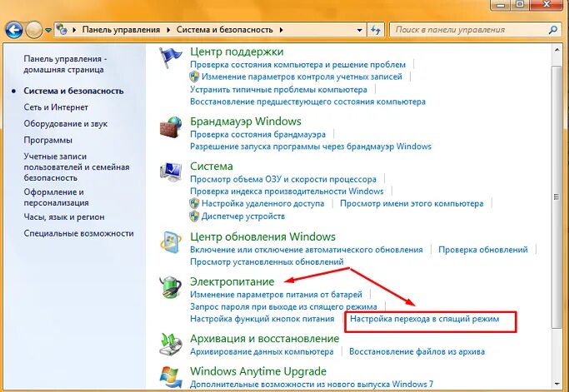Select Система и безопасность in sidebar
The width and height of the screenshot is (569, 392).
(73, 91)
